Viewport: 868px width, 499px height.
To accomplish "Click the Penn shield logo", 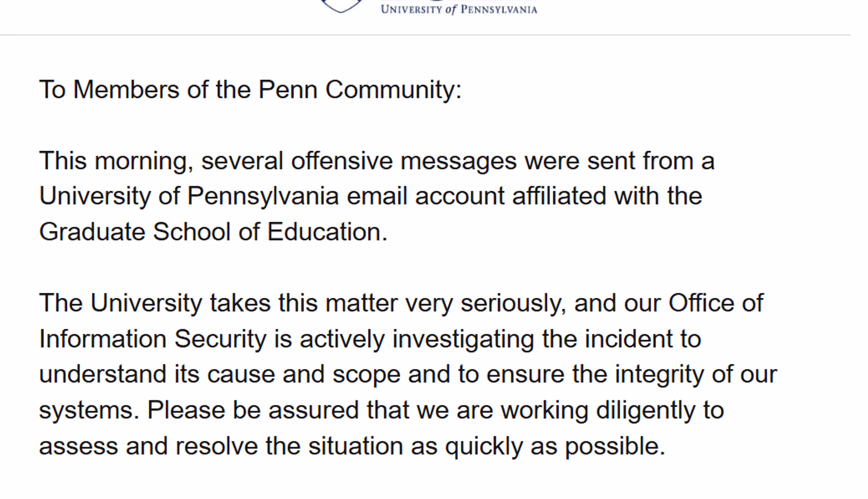I will (x=342, y=6).
